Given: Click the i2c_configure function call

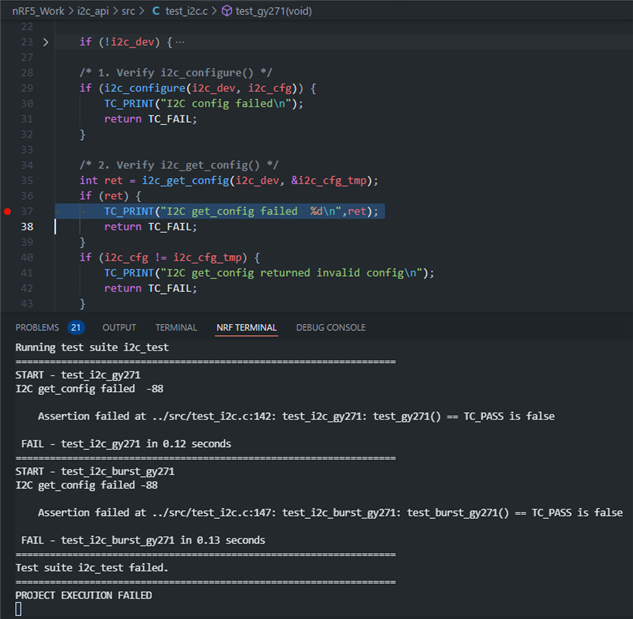Looking at the screenshot, I should coord(145,88).
